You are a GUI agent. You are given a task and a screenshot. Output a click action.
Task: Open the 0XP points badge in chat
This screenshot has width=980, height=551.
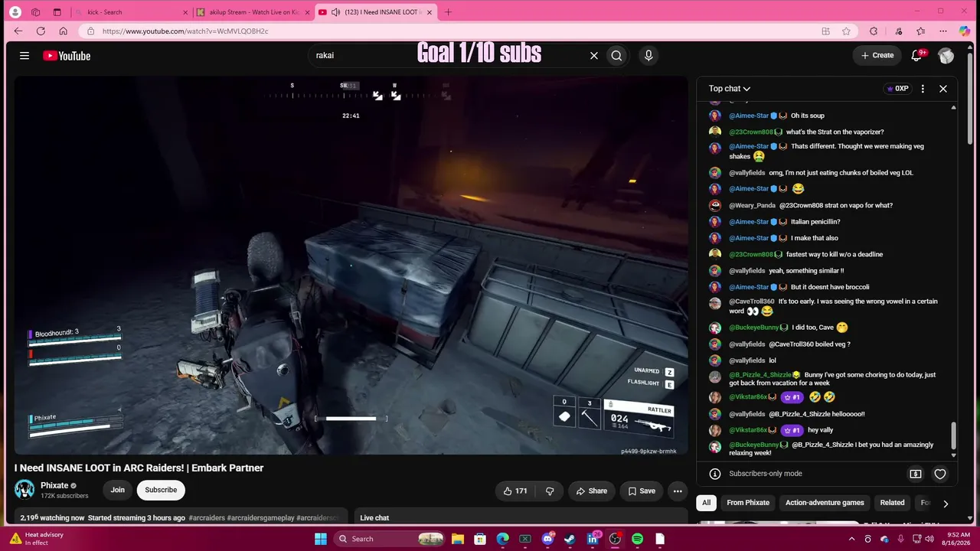(897, 89)
